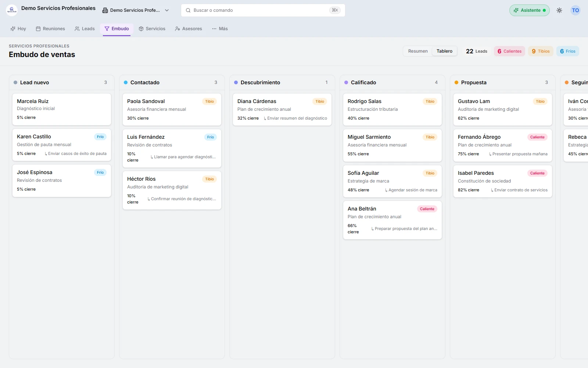This screenshot has width=588, height=368.
Task: Open the Héctor Ríos lead card
Action: pos(172,190)
